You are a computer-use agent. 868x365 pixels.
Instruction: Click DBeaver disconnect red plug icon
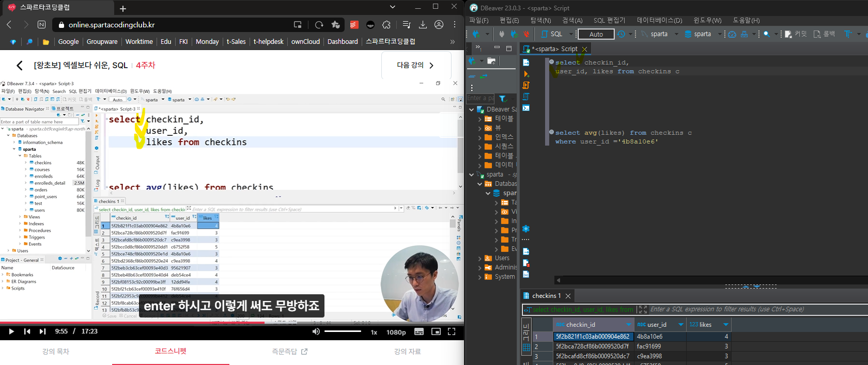coord(526,34)
